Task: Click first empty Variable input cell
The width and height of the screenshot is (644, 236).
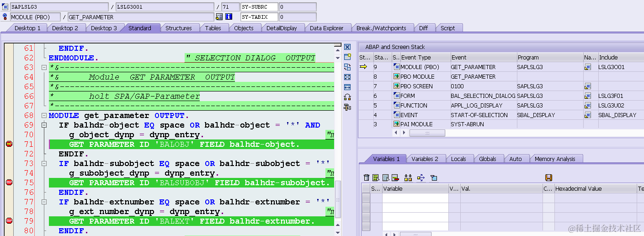Action: click(415, 198)
